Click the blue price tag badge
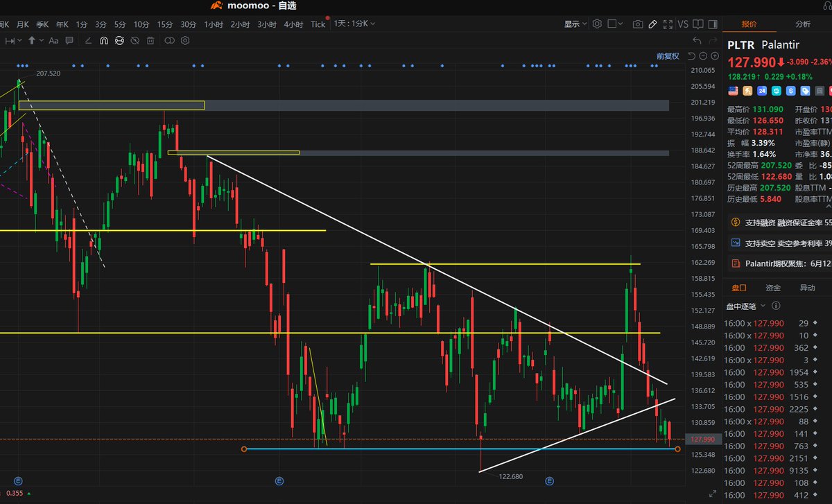 pos(806,91)
